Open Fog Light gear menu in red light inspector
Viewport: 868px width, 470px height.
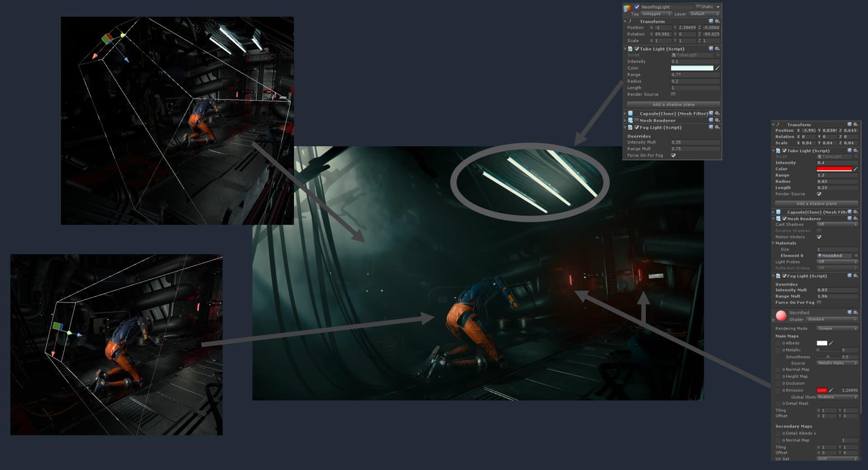pyautogui.click(x=855, y=275)
